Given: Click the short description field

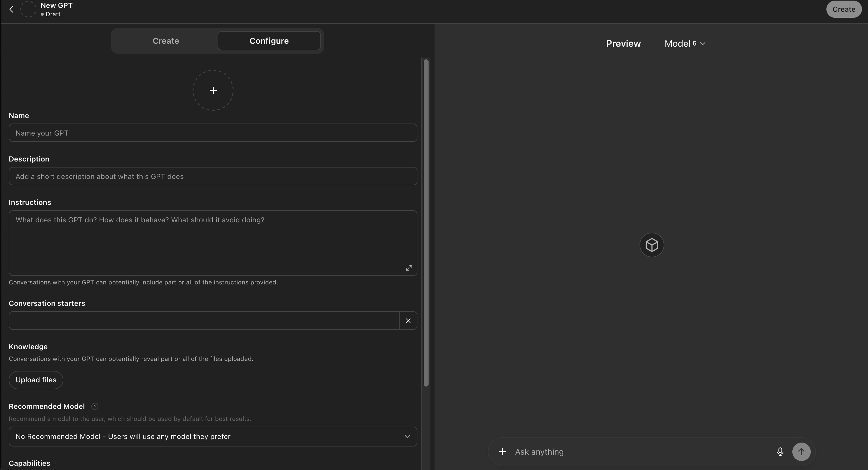Looking at the screenshot, I should [212, 176].
